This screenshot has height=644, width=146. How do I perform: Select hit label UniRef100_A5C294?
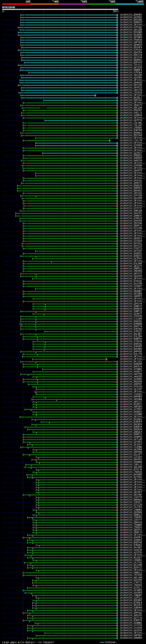[x=131, y=108]
